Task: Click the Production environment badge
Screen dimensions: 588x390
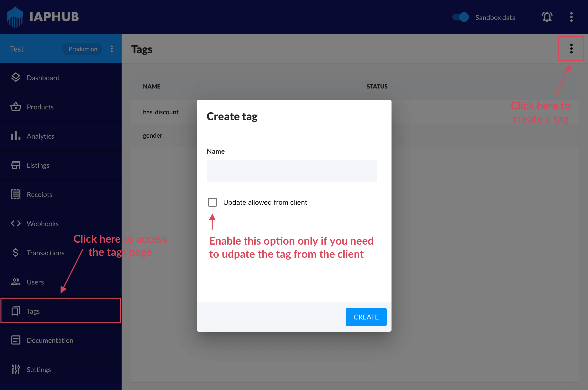Action: coord(83,49)
